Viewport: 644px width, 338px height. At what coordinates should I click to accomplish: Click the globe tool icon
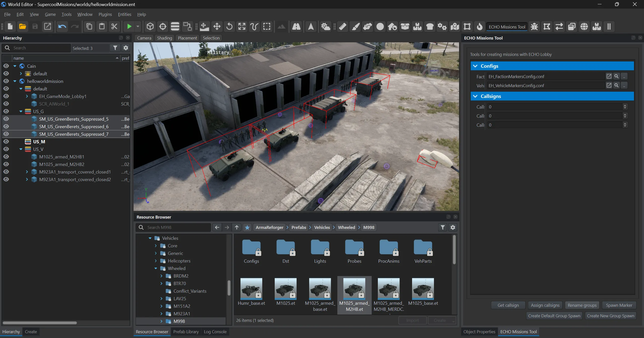tap(584, 26)
